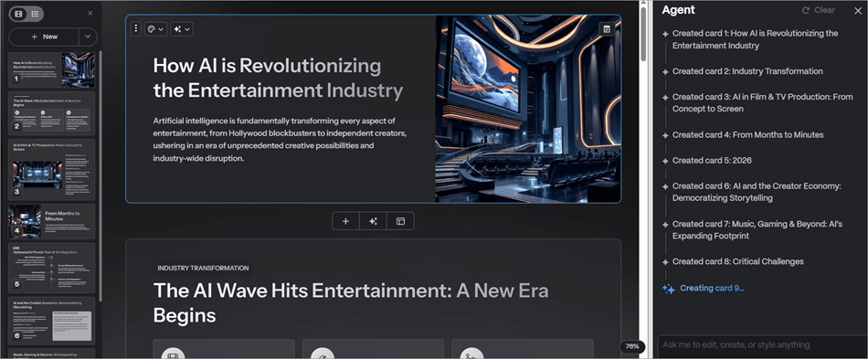Click Created card 5: 2026 entry
The width and height of the screenshot is (868, 359).
712,161
